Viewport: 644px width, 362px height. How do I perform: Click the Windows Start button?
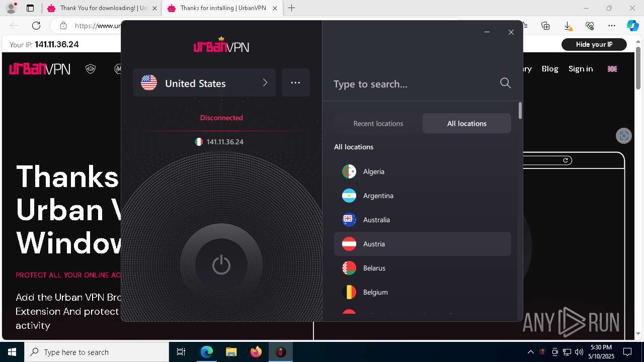coord(12,352)
